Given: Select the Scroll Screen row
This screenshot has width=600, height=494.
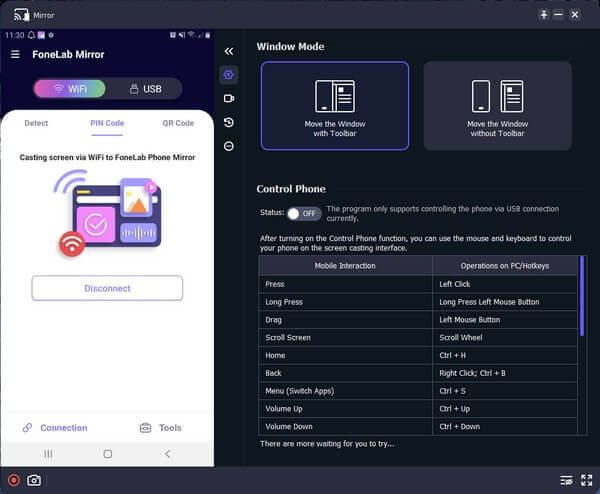Looking at the screenshot, I should click(418, 337).
